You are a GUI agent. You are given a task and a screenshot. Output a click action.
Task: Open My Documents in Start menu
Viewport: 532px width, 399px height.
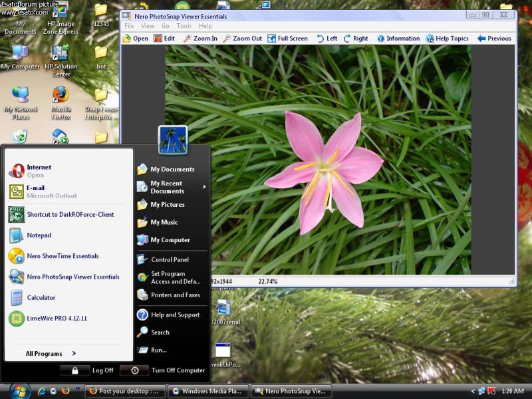click(x=172, y=169)
